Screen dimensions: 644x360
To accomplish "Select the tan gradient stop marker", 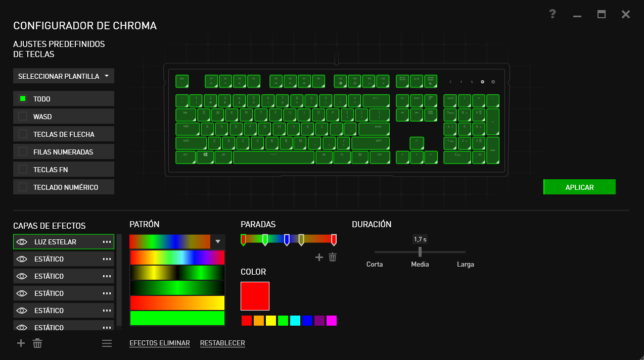I will pos(301,240).
